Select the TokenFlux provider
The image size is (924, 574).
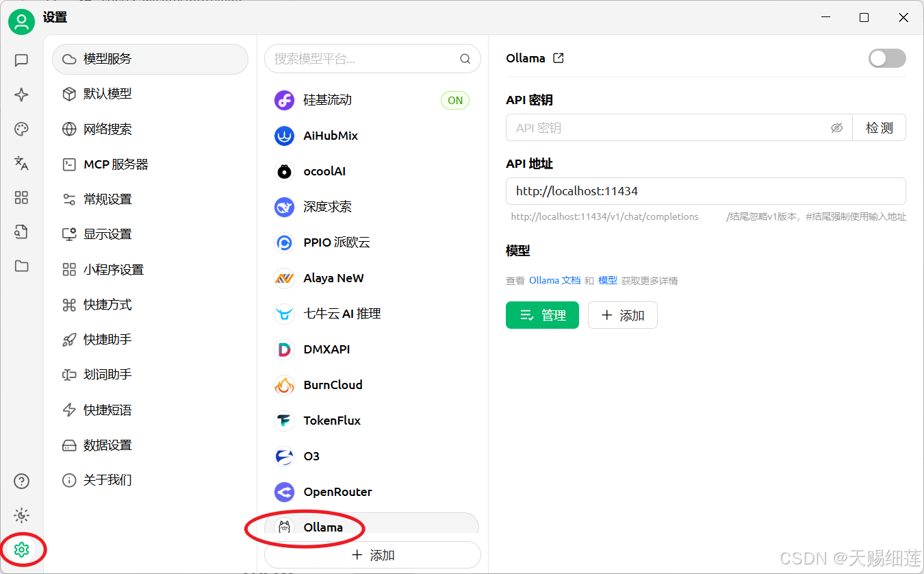(372, 421)
